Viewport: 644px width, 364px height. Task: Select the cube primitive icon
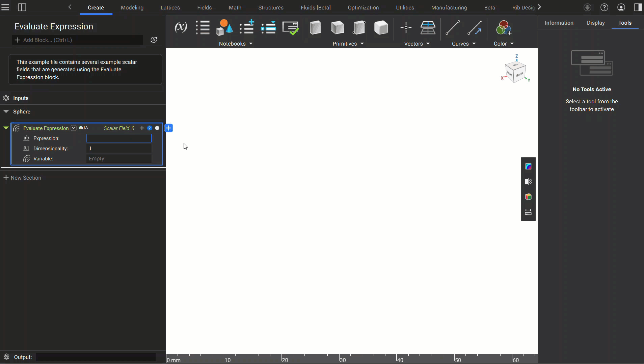pos(338,27)
